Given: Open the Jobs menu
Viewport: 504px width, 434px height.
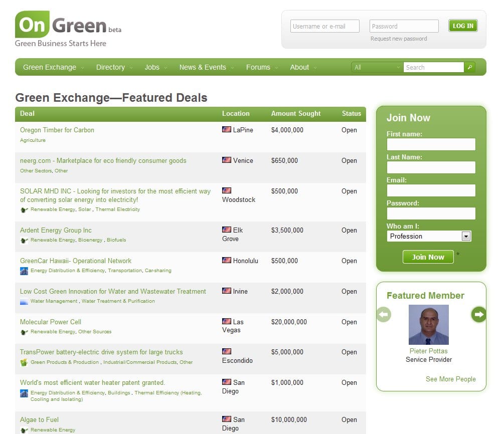Looking at the screenshot, I should pos(155,67).
